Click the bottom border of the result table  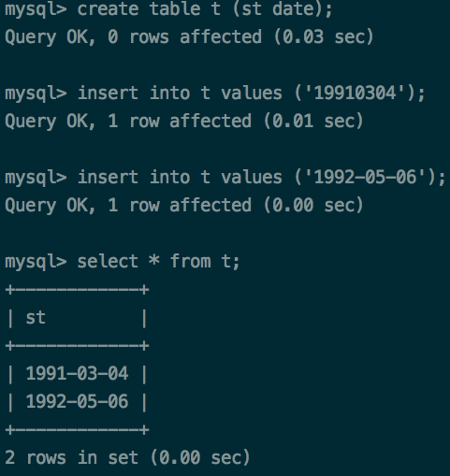[77, 430]
